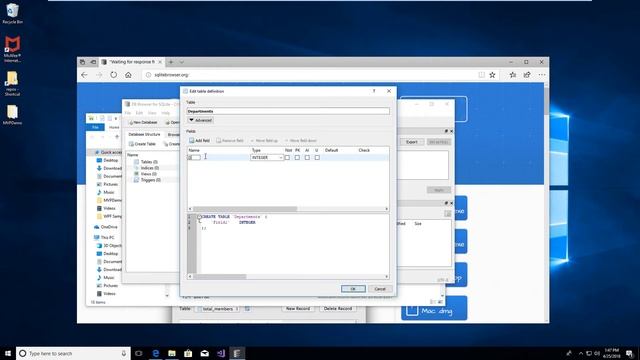The image size is (640, 360).
Task: Open Visual Studio from the taskbar
Action: coord(221,353)
